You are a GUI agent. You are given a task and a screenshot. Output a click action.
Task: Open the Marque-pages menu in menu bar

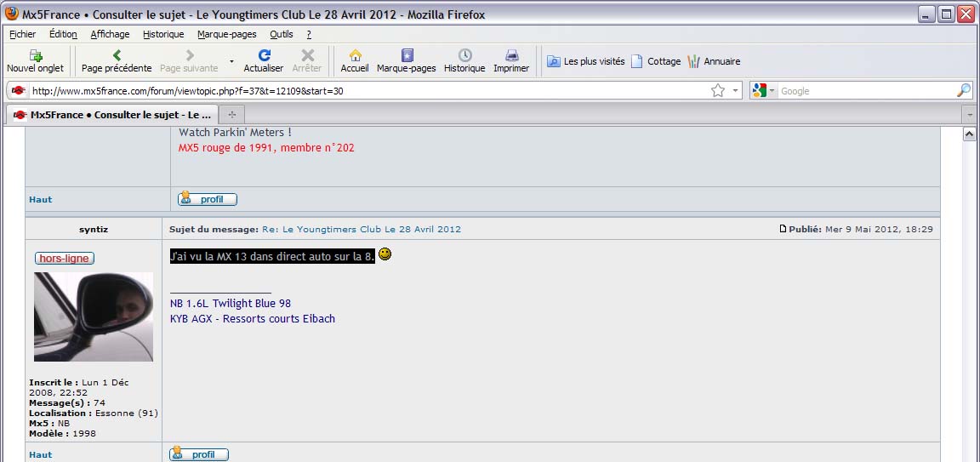[x=227, y=34]
